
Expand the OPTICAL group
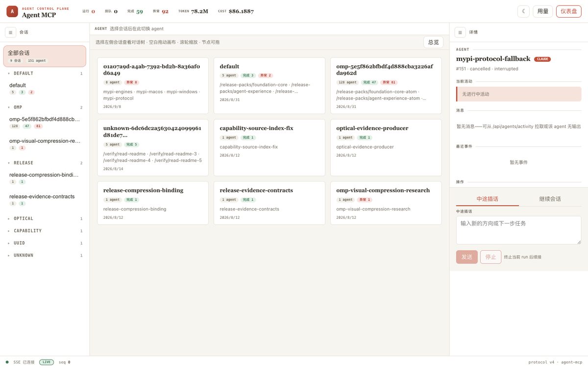point(45,218)
